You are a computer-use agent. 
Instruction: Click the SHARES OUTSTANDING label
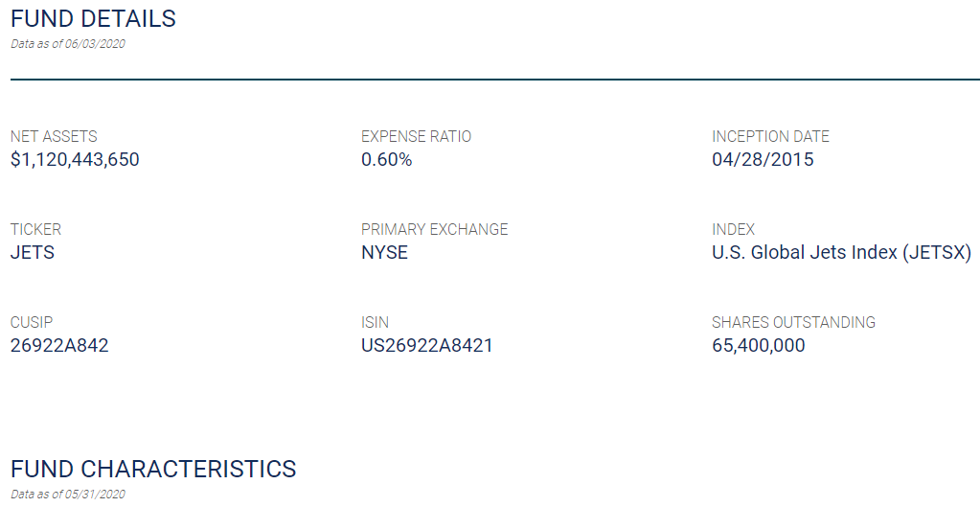(x=793, y=322)
